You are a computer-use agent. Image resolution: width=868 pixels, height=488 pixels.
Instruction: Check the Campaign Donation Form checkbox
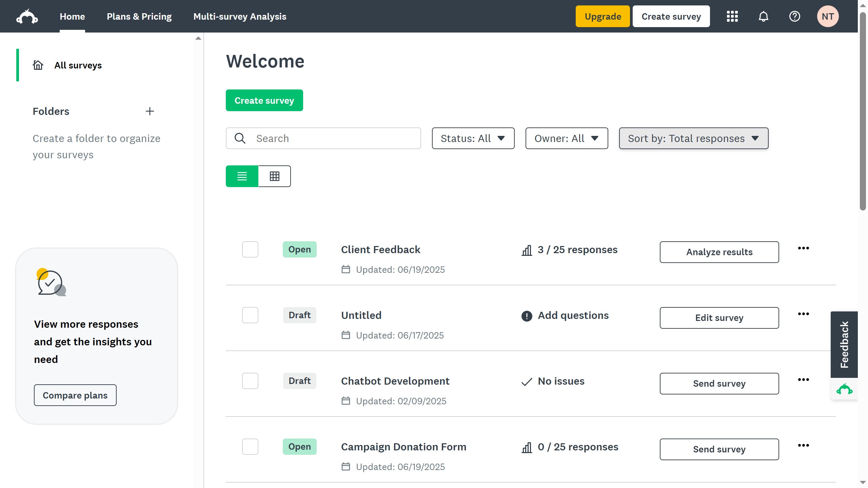[x=250, y=447]
